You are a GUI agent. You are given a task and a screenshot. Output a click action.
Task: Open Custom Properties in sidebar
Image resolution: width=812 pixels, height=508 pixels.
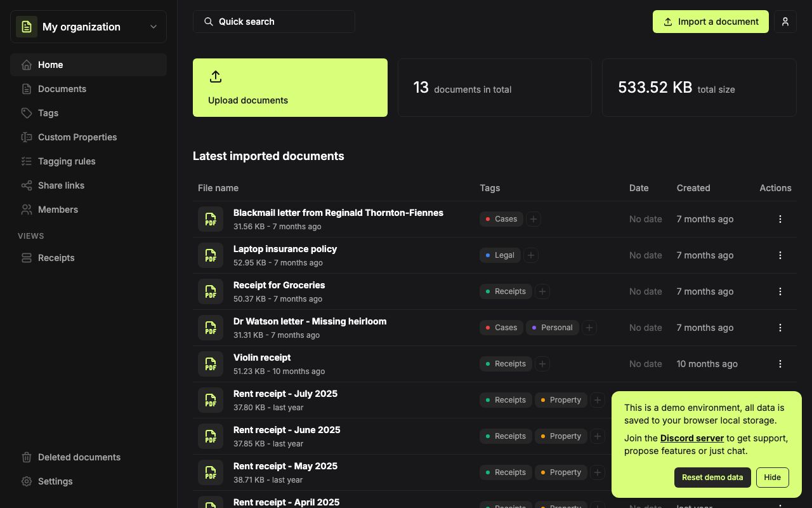point(88,137)
